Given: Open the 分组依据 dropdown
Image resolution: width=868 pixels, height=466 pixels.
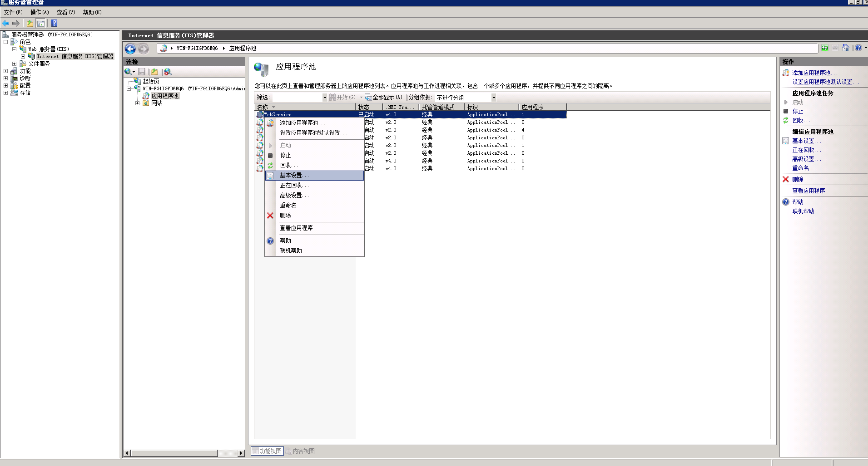Looking at the screenshot, I should (x=494, y=97).
